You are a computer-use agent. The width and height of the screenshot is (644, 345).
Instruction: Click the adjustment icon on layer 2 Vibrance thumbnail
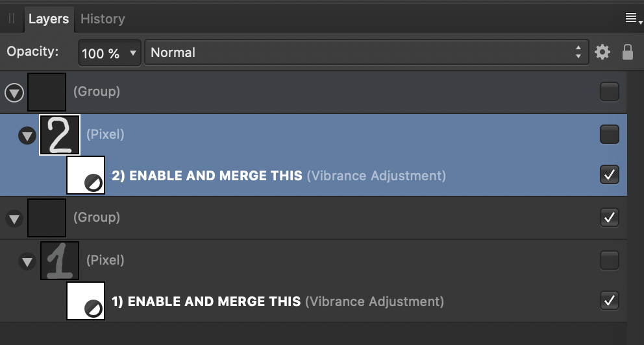[93, 182]
